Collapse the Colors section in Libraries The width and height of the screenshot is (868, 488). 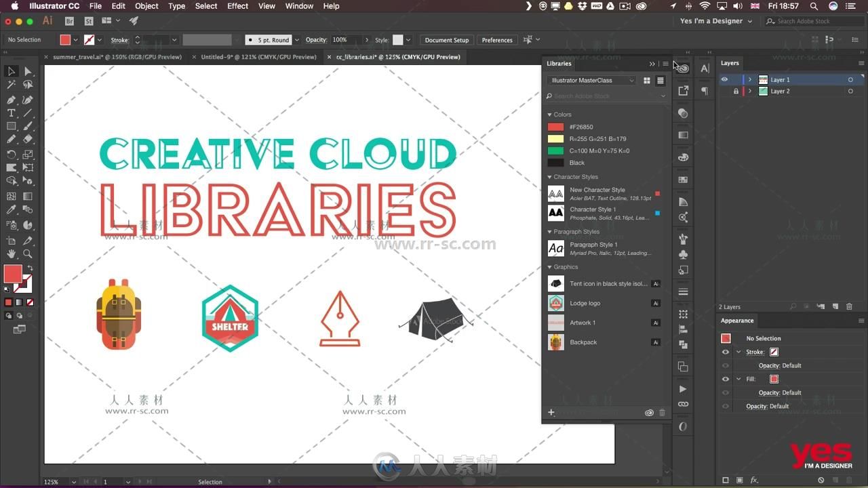point(550,115)
